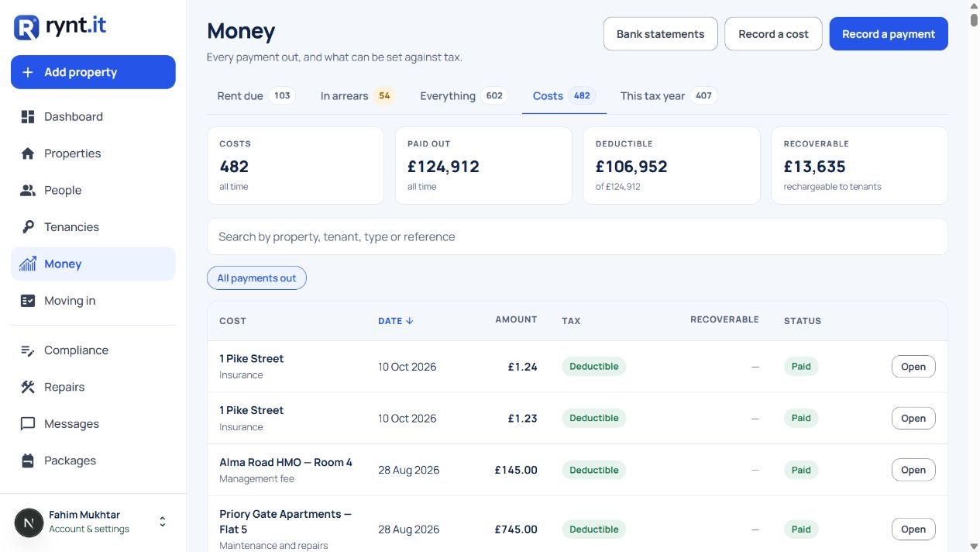The height and width of the screenshot is (552, 980).
Task: Click the Deductible £106,952 card
Action: click(672, 166)
